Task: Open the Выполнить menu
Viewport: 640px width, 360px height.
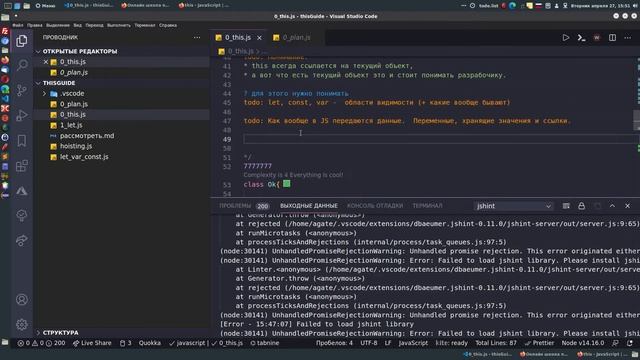Action: [119, 25]
